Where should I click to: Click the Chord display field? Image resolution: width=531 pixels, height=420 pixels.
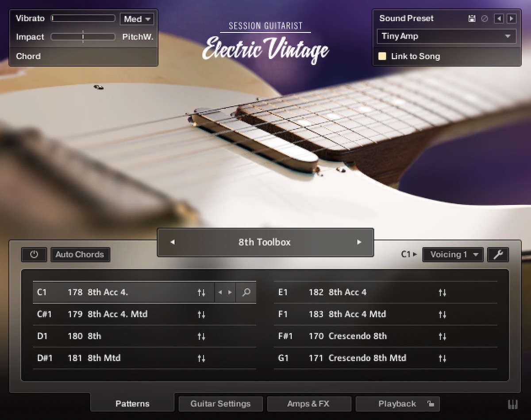pyautogui.click(x=84, y=56)
